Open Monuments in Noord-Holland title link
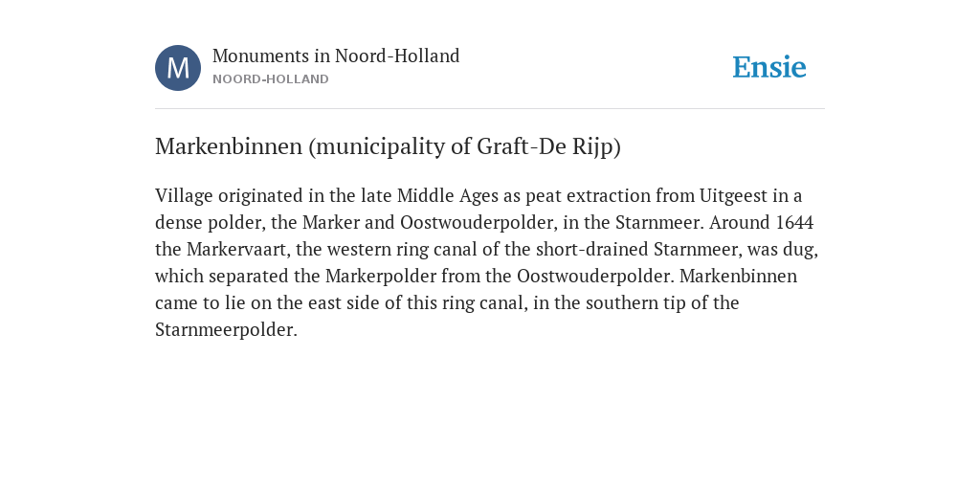Screen dimensions: 980x490 [336, 56]
